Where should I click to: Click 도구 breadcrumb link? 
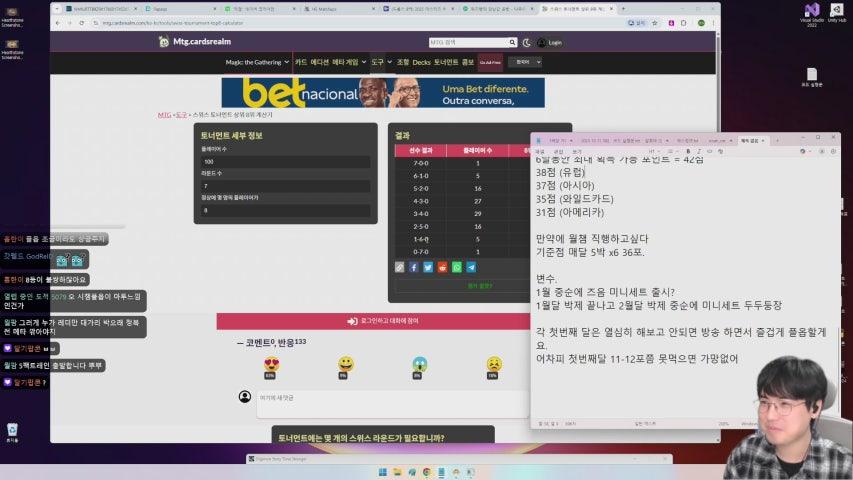click(181, 115)
